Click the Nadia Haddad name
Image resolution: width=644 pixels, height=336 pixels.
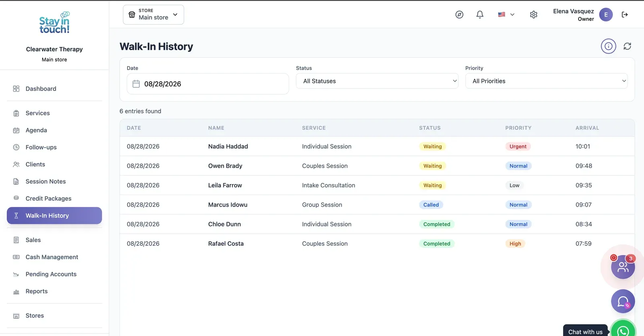228,146
